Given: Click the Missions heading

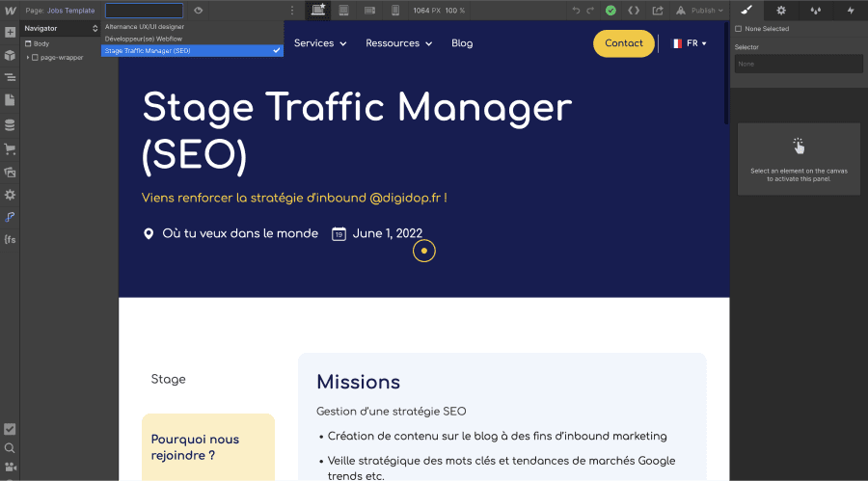Looking at the screenshot, I should coord(358,382).
